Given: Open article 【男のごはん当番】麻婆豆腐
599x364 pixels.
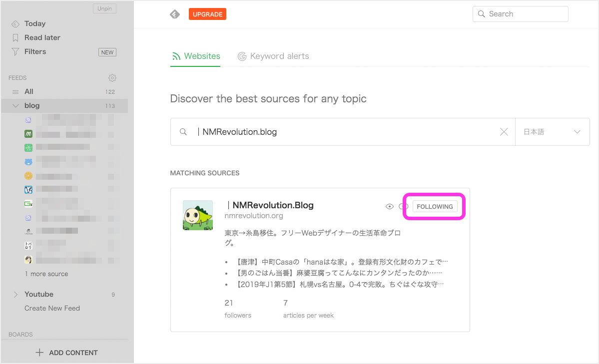Looking at the screenshot, I should [337, 273].
